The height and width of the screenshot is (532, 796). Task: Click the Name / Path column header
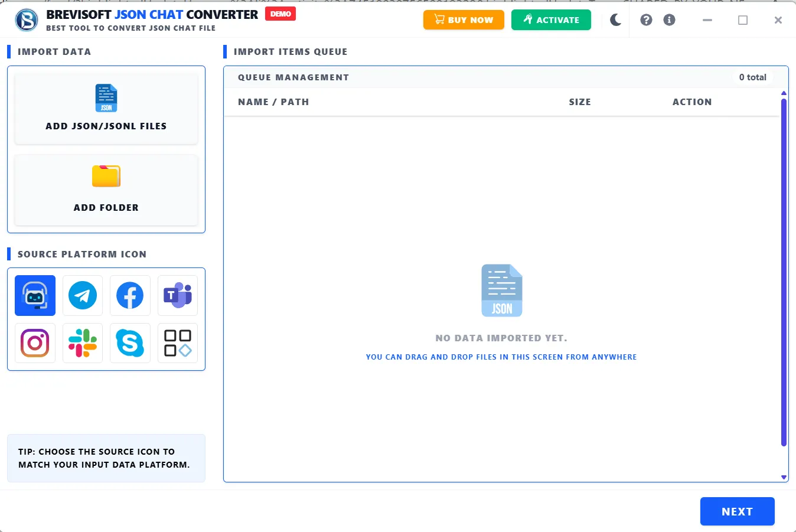[x=273, y=102]
